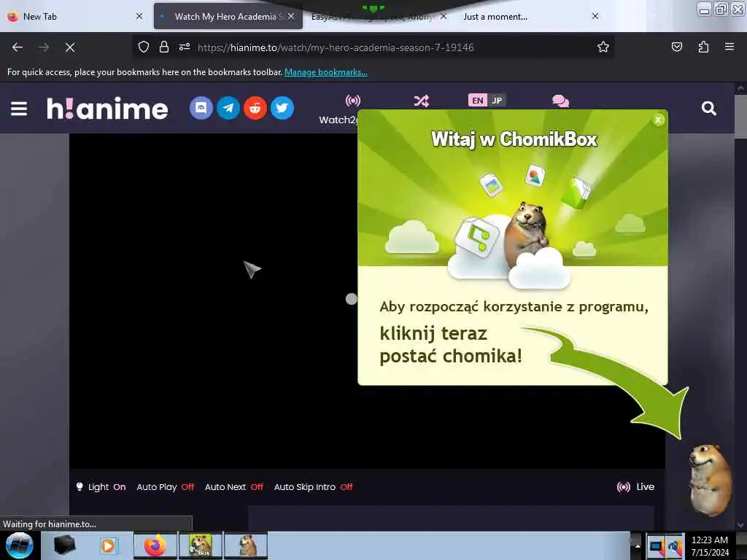Toggle Auto Skip Intro setting
747x560 pixels.
coord(314,486)
